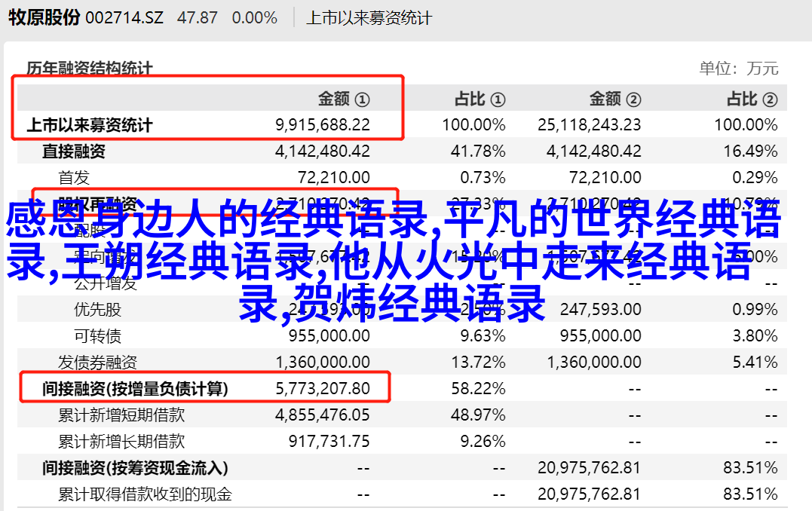Viewport: 812px width, 511px height.
Task: Select the 累计取得借款收到的现金 row label
Action: tap(145, 494)
